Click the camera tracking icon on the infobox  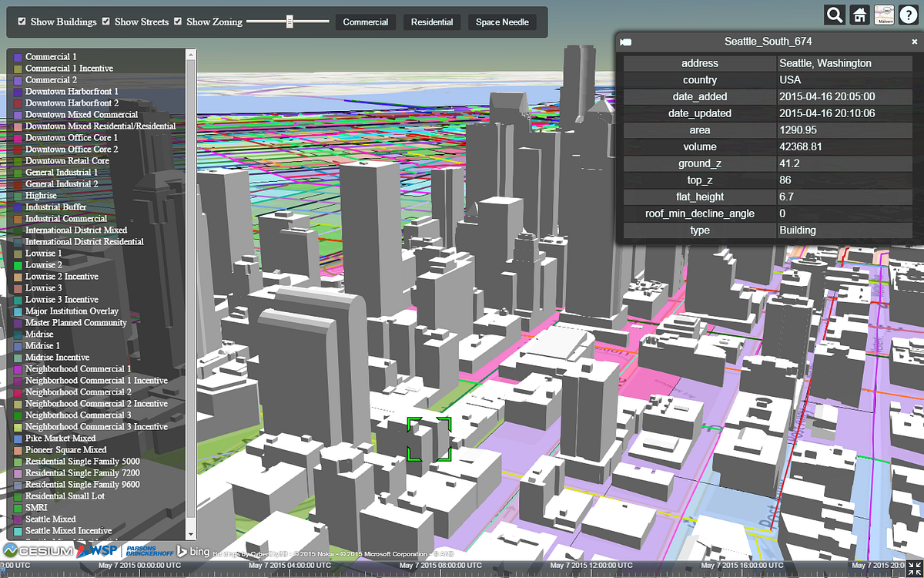626,42
